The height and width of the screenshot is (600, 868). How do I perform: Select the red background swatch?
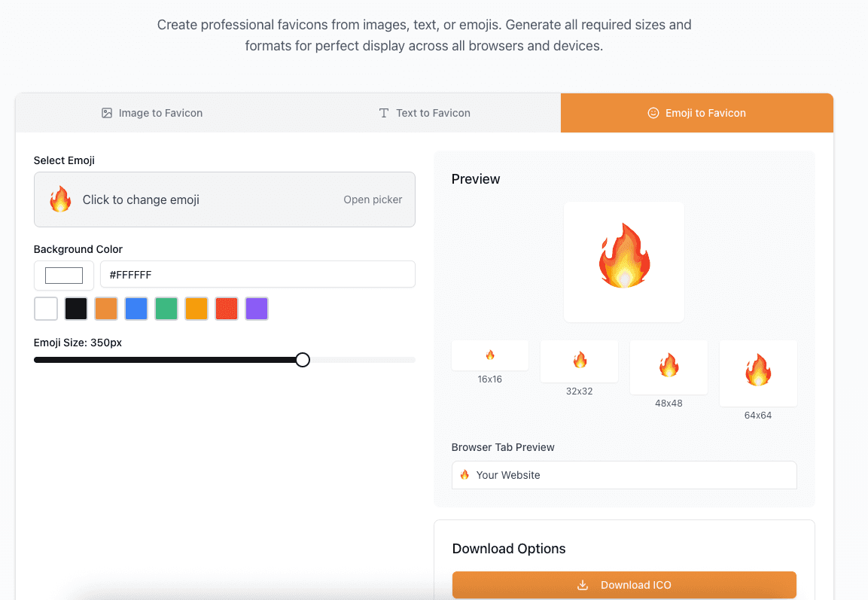click(x=227, y=309)
